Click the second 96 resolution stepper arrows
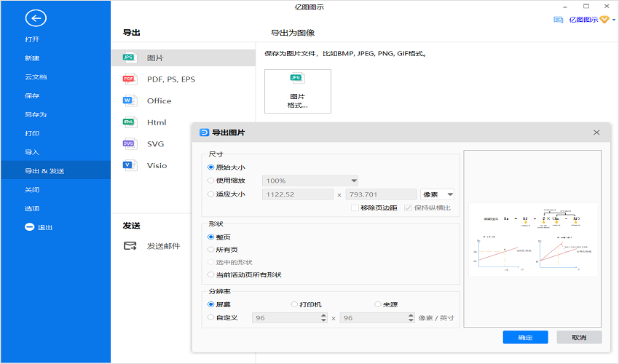 point(411,318)
